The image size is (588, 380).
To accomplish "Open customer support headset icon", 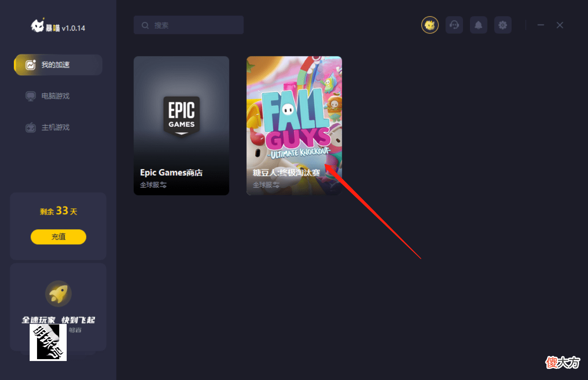I will pos(454,25).
